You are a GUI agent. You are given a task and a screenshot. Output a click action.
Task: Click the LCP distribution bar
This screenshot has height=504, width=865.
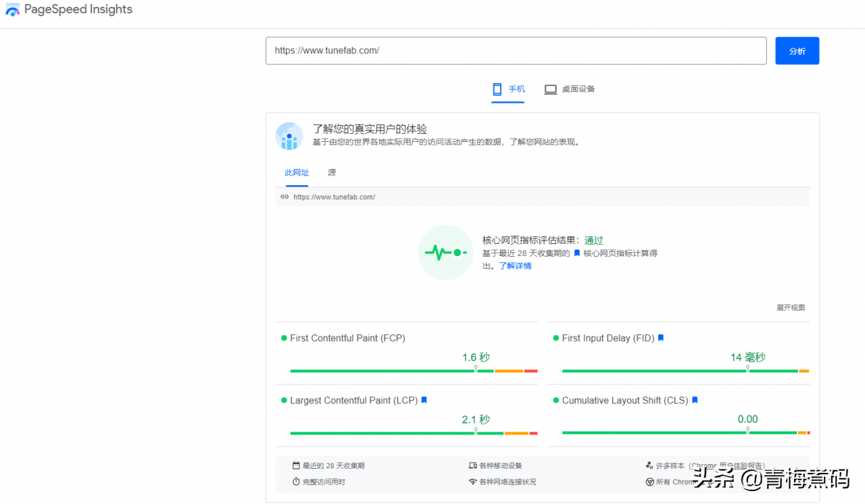pyautogui.click(x=414, y=433)
